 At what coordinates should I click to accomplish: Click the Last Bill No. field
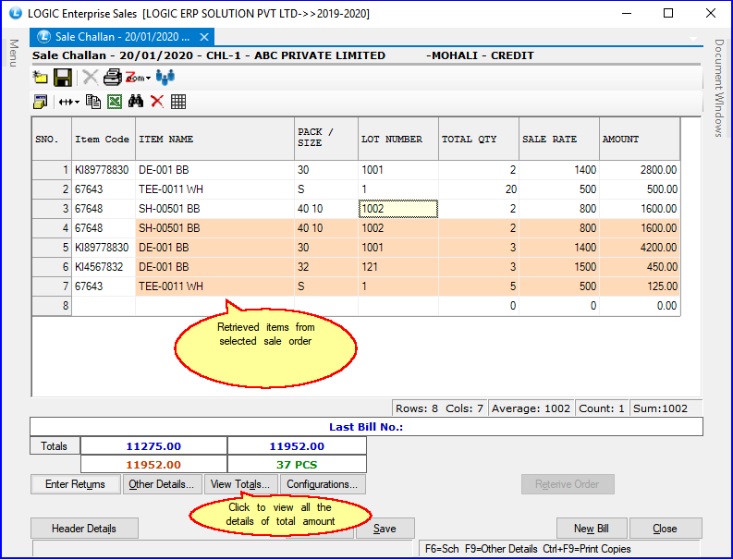366,427
